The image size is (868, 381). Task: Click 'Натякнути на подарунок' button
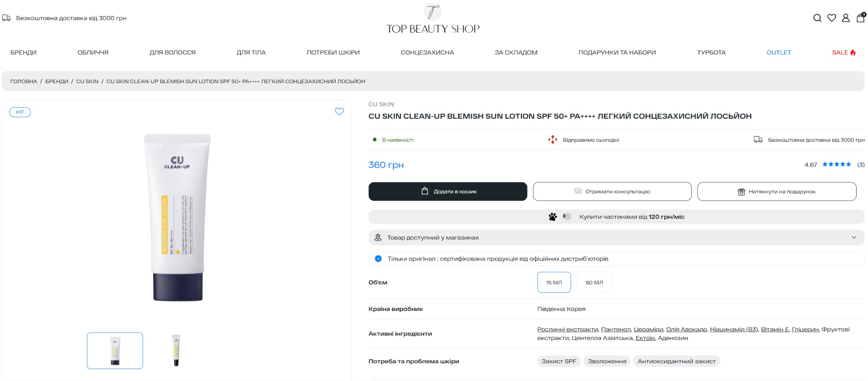[776, 191]
